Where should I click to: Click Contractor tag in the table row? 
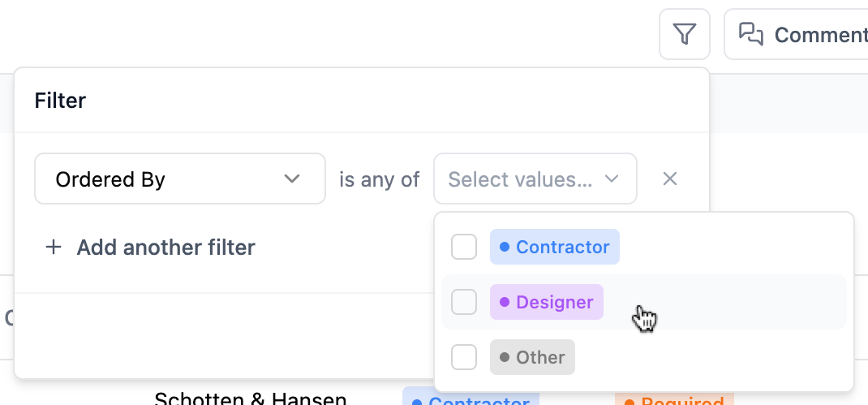[471, 398]
